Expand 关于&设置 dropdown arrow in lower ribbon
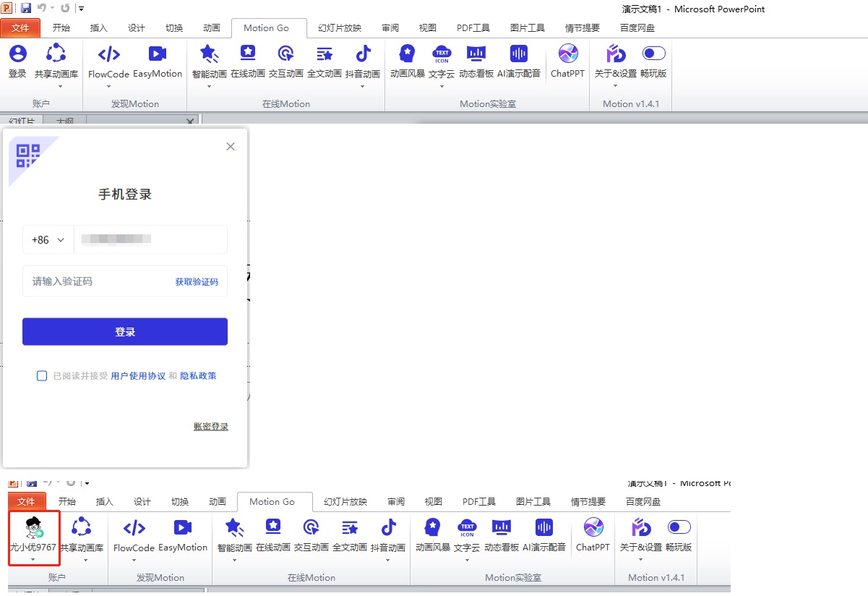This screenshot has width=868, height=596. pyautogui.click(x=641, y=560)
